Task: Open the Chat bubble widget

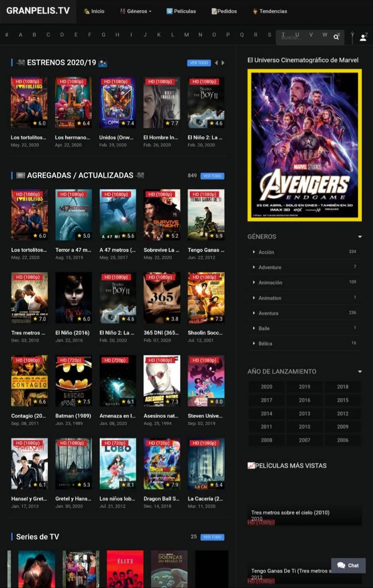Action: [x=348, y=565]
